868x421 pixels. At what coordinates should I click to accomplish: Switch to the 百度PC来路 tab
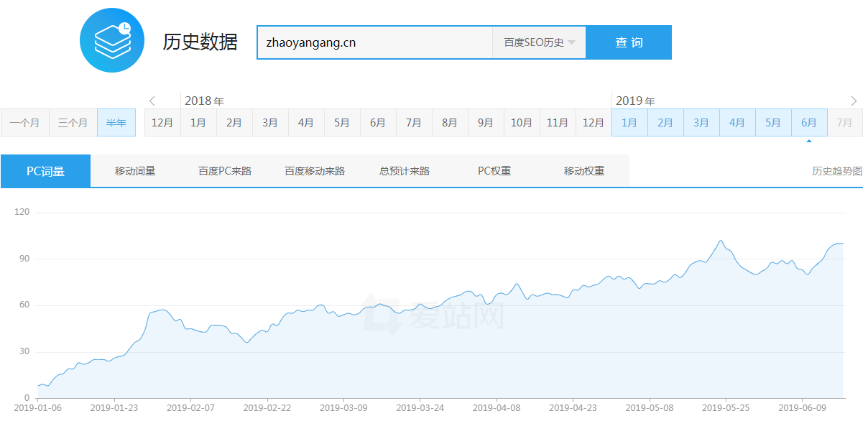(223, 170)
